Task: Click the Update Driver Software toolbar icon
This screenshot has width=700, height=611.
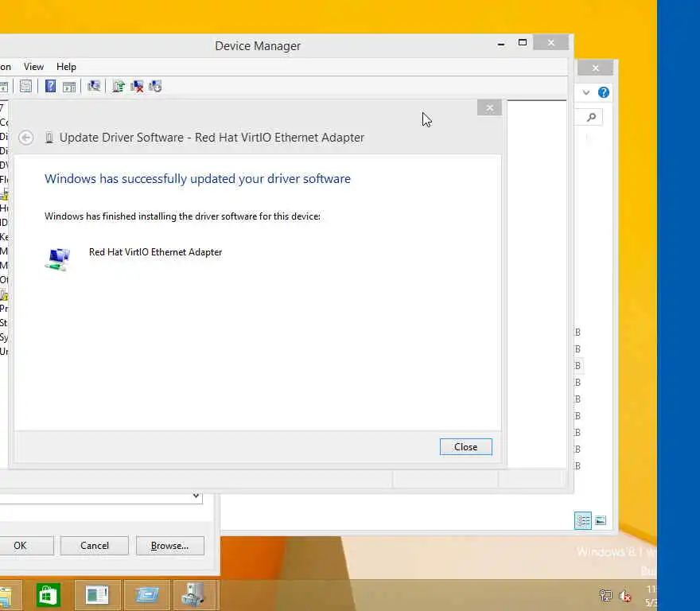Action: coord(119,86)
